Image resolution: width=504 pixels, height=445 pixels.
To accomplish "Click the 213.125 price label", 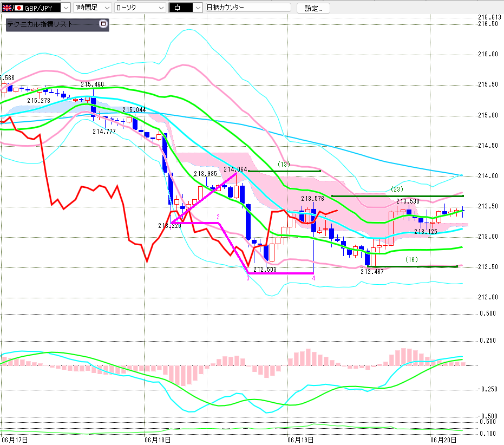I will point(426,232).
